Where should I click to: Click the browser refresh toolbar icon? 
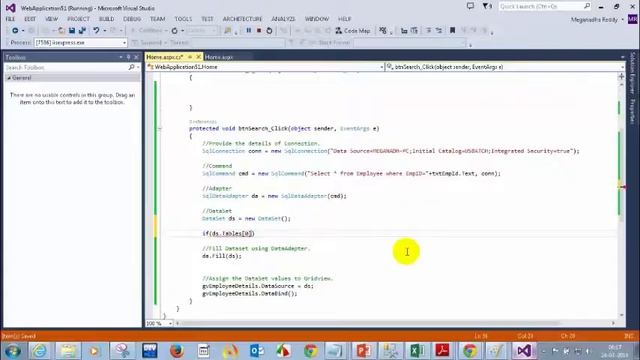pos(175,31)
